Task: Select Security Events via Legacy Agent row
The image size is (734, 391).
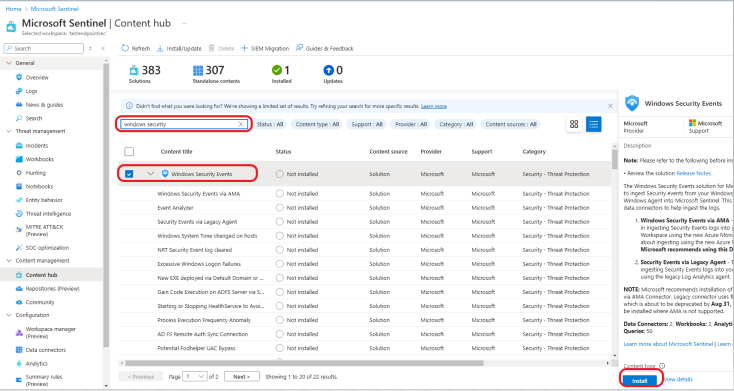Action: click(365, 221)
